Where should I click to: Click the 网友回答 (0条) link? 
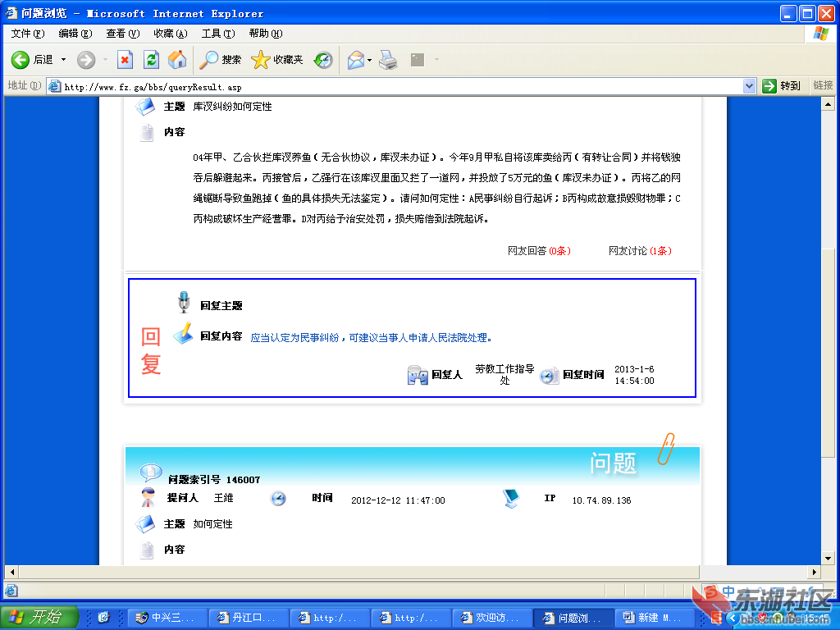pyautogui.click(x=539, y=251)
